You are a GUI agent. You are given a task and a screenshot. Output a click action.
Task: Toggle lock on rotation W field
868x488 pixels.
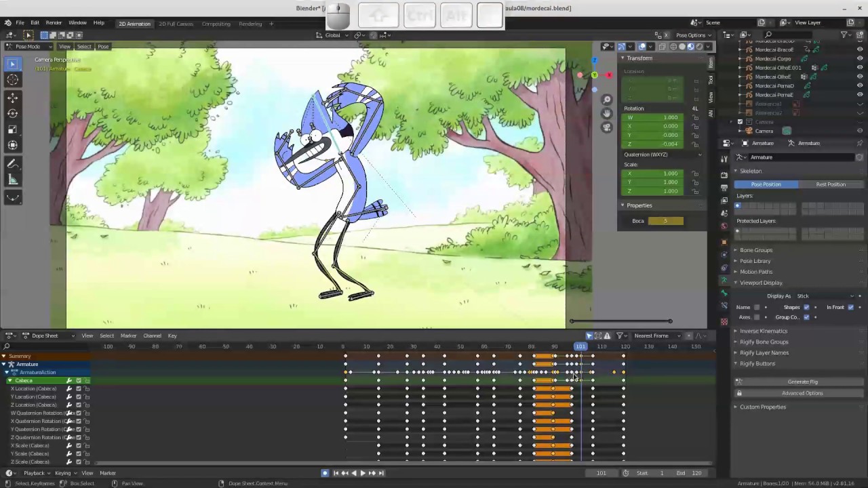695,118
